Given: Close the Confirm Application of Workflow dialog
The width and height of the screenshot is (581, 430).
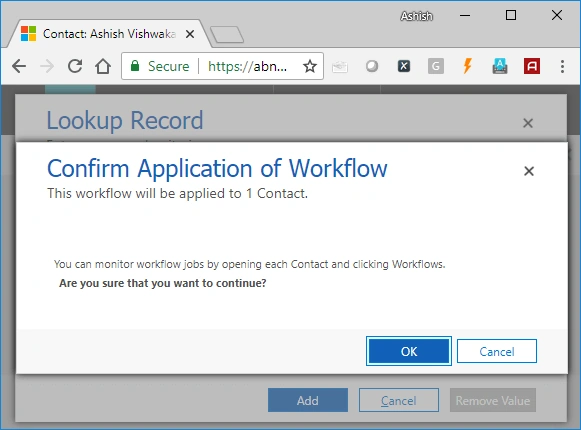Looking at the screenshot, I should click(x=529, y=171).
